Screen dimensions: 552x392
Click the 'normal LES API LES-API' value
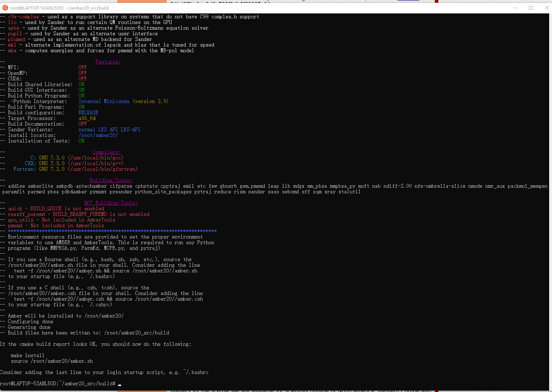pos(109,129)
